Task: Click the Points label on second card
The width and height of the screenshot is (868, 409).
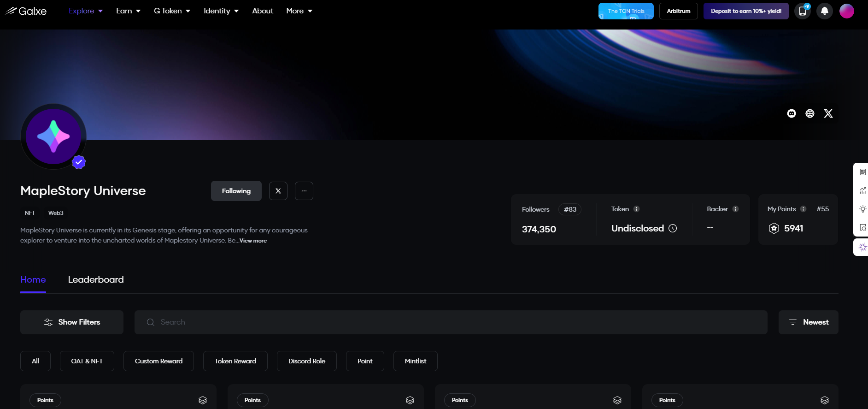Action: point(253,400)
